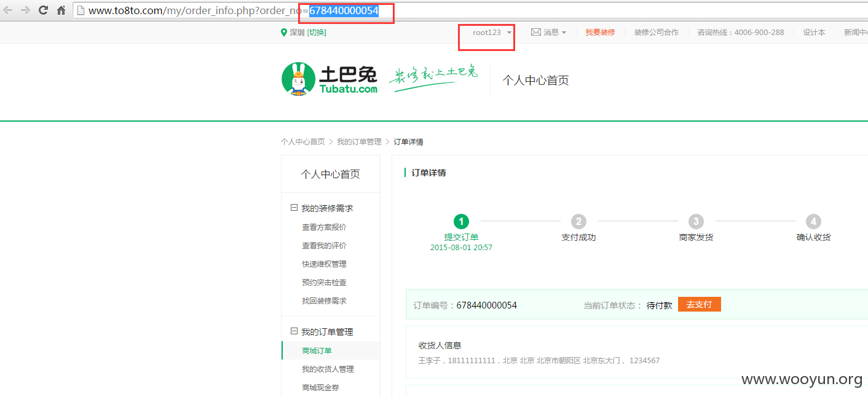
Task: Click the 深圳 city name
Action: [x=297, y=33]
